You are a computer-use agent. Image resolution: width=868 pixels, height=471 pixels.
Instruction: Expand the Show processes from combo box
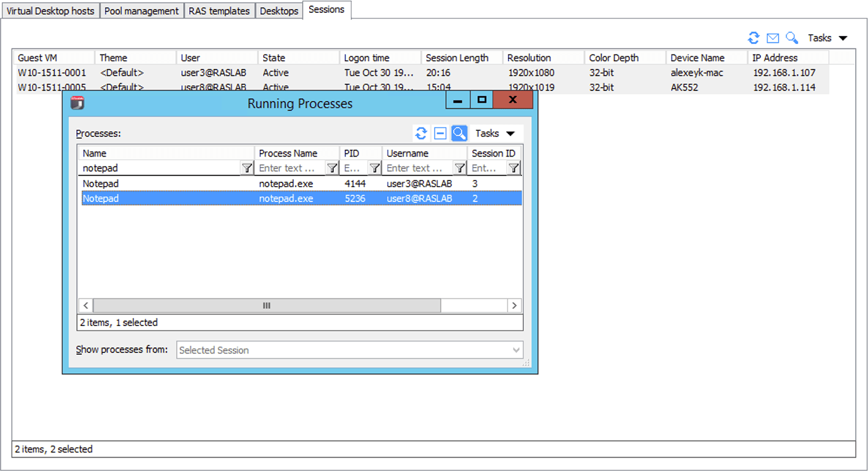[515, 350]
